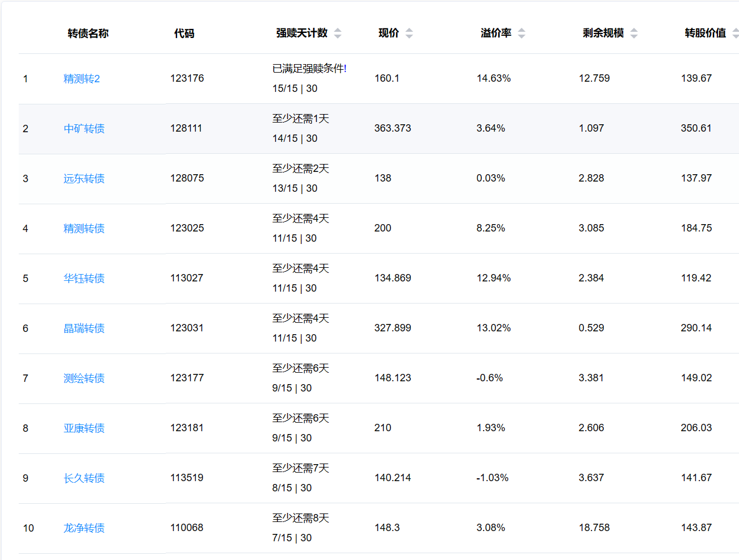
Task: Go to 长久转债 bond page
Action: coord(84,478)
